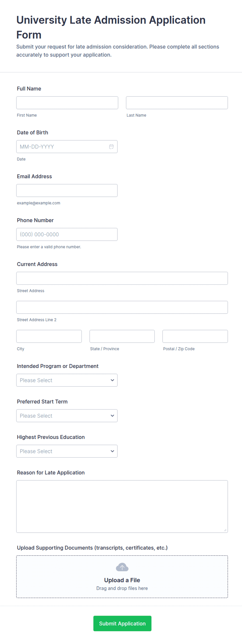Screen dimensions: 242x644
Task: Focus the Phone Number field
Action: point(67,234)
